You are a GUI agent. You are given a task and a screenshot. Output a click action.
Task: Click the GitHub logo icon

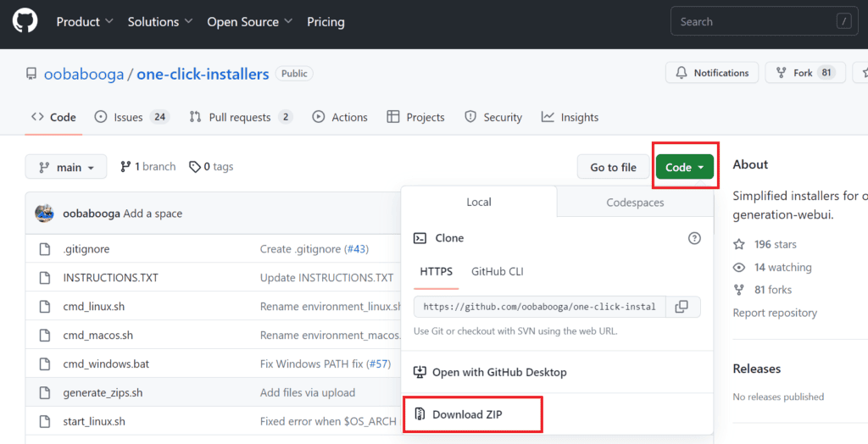[x=25, y=21]
